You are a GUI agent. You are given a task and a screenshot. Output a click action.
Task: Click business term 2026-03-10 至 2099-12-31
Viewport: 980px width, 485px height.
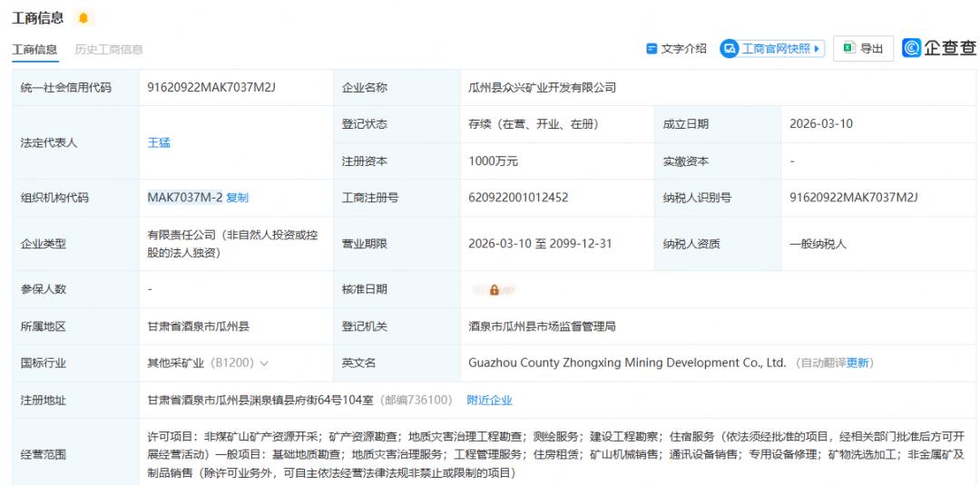coord(540,244)
